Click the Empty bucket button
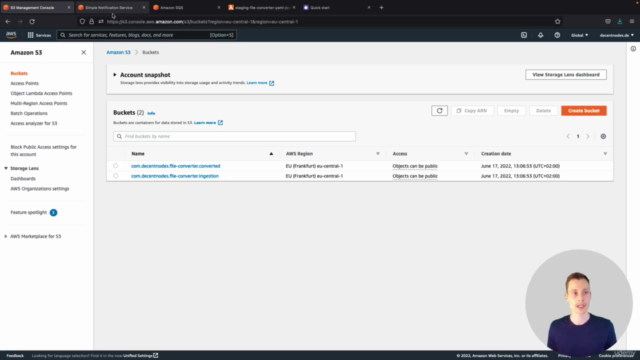Viewport: 640px width, 360px height. [511, 111]
